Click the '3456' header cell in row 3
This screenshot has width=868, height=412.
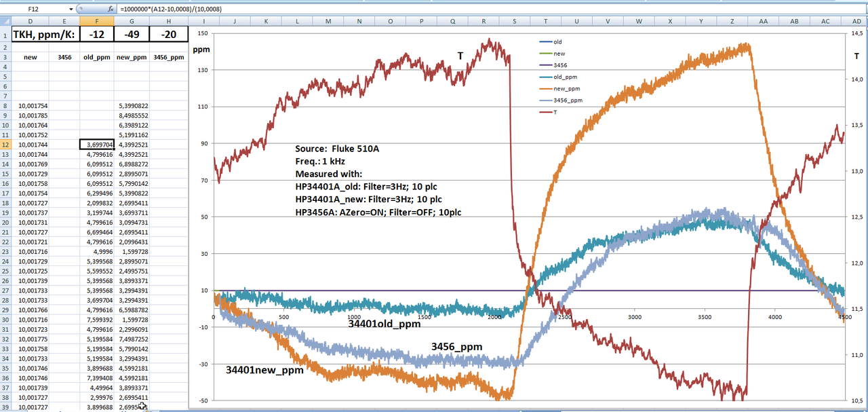(64, 58)
